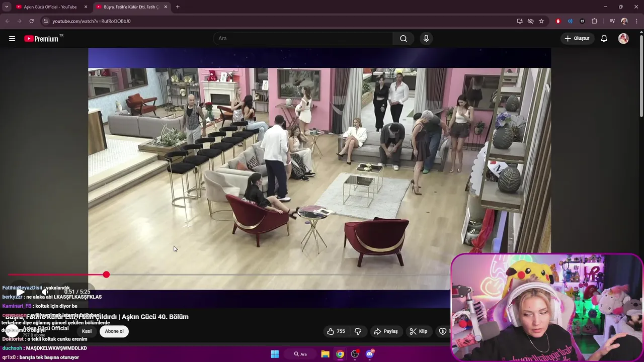Viewport: 644px width, 362px height.
Task: Click the 0:51 / 5:25 time display
Action: (77, 292)
